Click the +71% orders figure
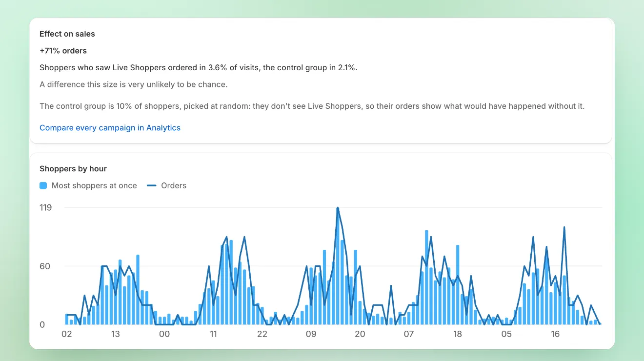 click(63, 51)
